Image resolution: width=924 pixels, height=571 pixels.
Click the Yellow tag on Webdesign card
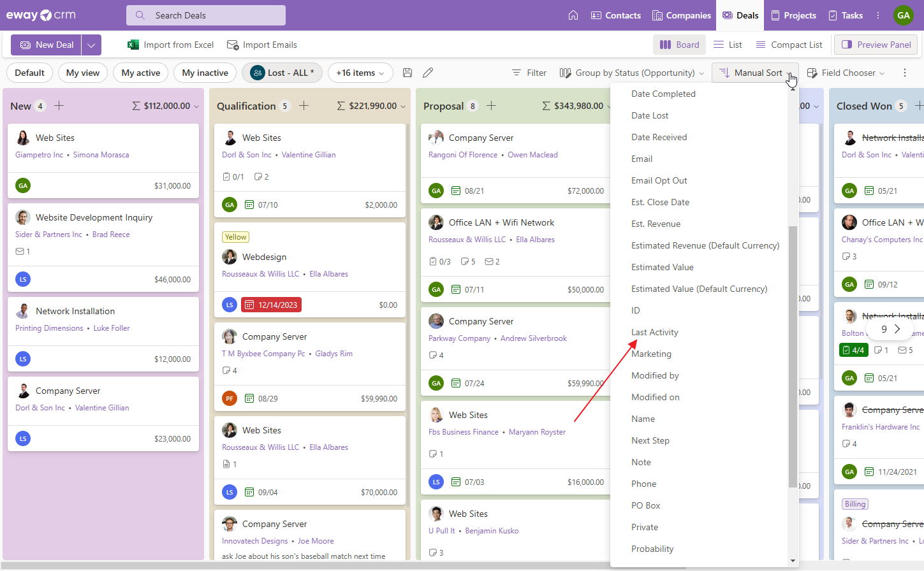point(235,237)
